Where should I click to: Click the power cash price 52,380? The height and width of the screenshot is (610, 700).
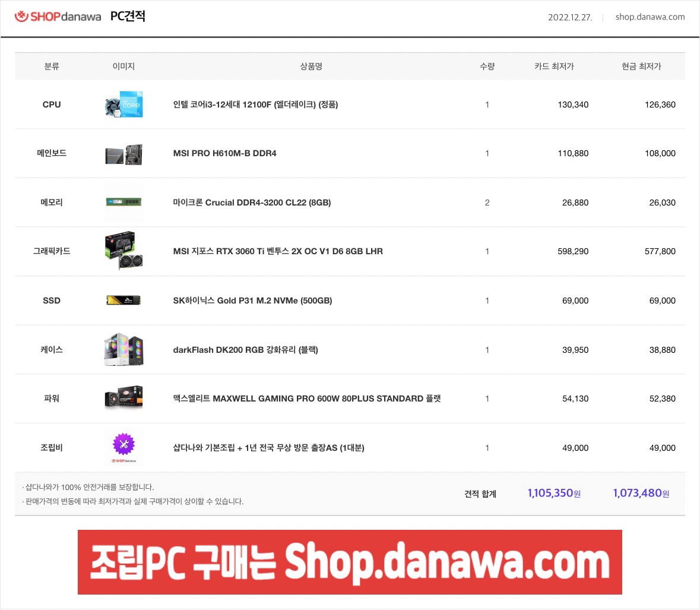pyautogui.click(x=662, y=399)
